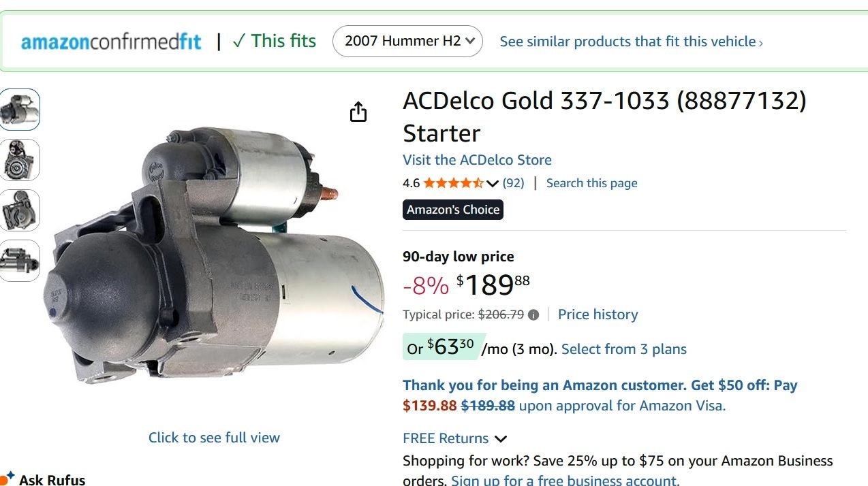Sign up for a free business account
Screen dimensions: 868x486
click(x=565, y=481)
